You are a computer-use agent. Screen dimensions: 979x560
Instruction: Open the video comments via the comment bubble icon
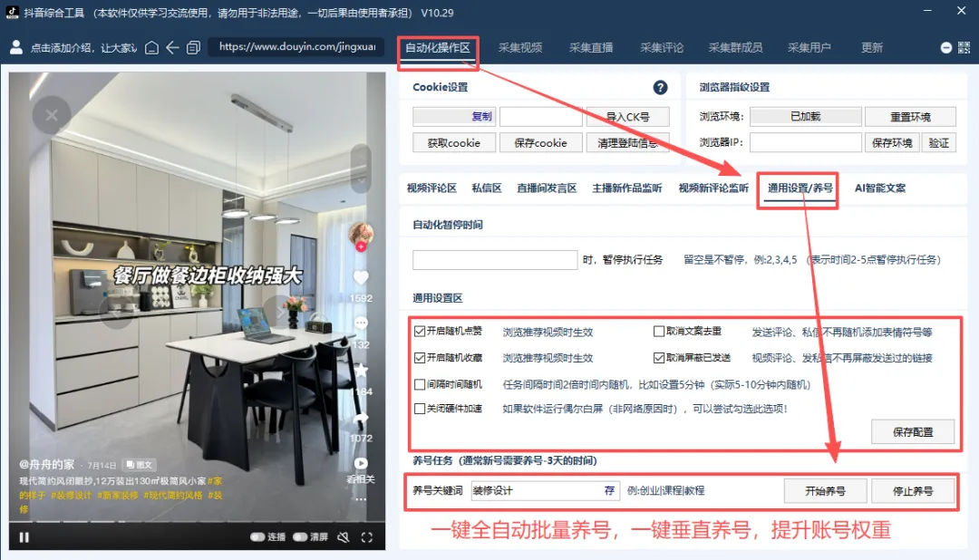pos(361,322)
